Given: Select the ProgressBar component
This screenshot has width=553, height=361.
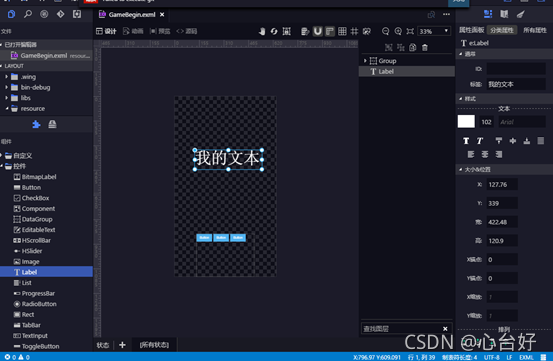Looking at the screenshot, I should pyautogui.click(x=34, y=293).
